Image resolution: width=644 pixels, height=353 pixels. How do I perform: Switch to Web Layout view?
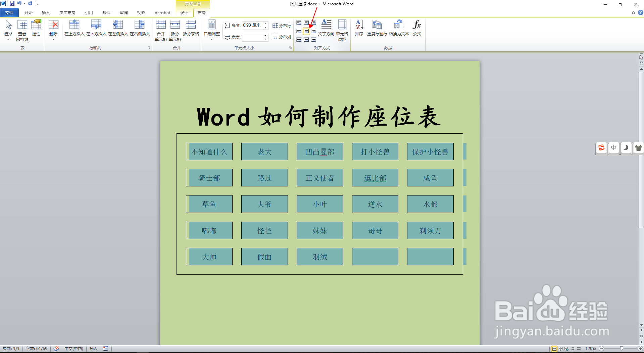(566, 349)
